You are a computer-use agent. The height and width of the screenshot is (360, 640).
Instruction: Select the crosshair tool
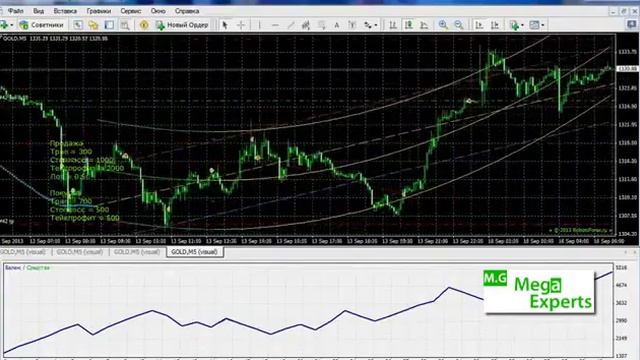tap(241, 25)
